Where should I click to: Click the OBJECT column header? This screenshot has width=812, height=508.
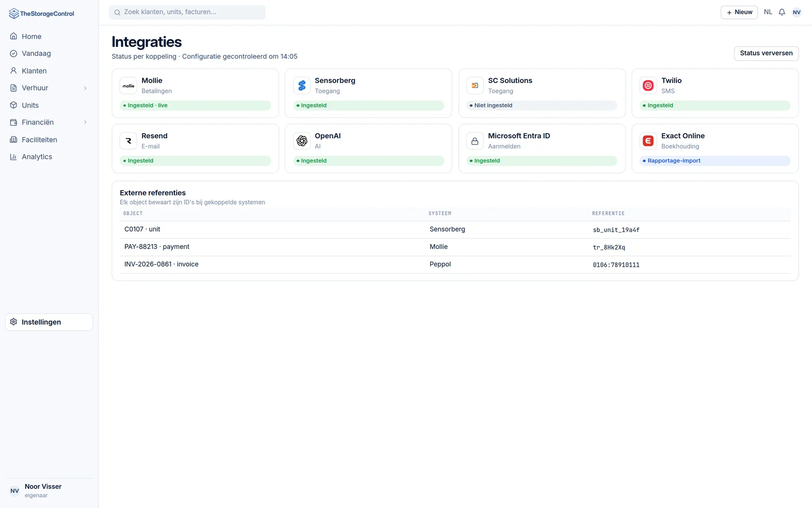coord(133,213)
